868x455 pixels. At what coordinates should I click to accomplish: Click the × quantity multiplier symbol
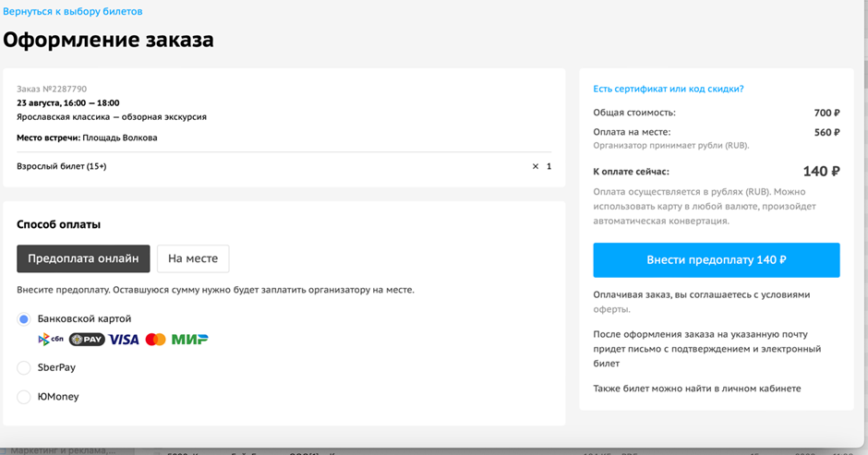pos(536,167)
